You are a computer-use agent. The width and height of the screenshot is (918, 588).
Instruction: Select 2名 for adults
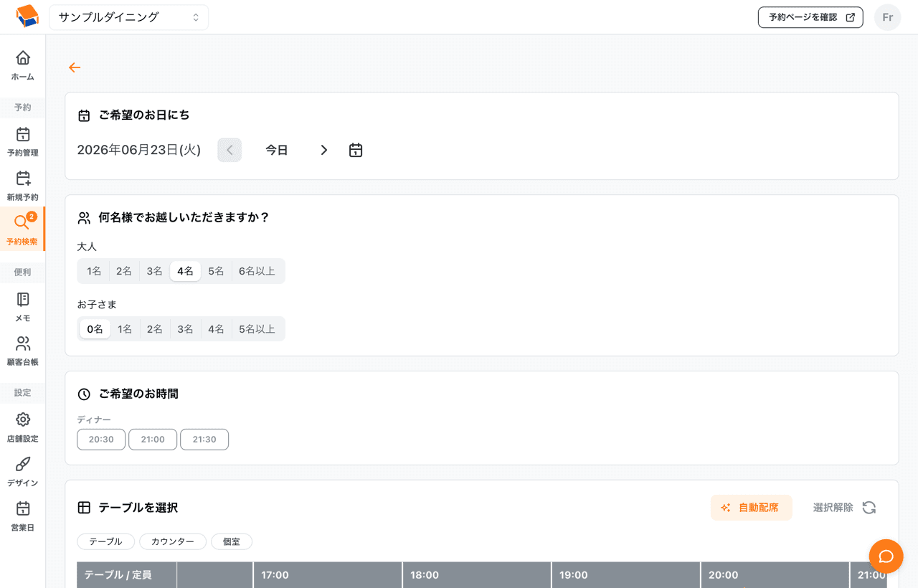124,271
